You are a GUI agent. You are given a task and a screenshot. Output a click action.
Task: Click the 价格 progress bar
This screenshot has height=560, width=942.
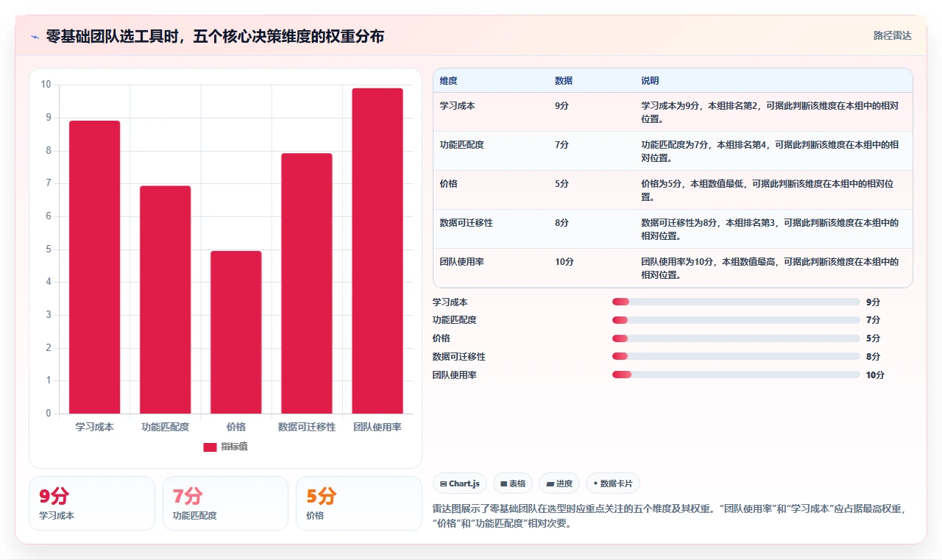point(736,339)
